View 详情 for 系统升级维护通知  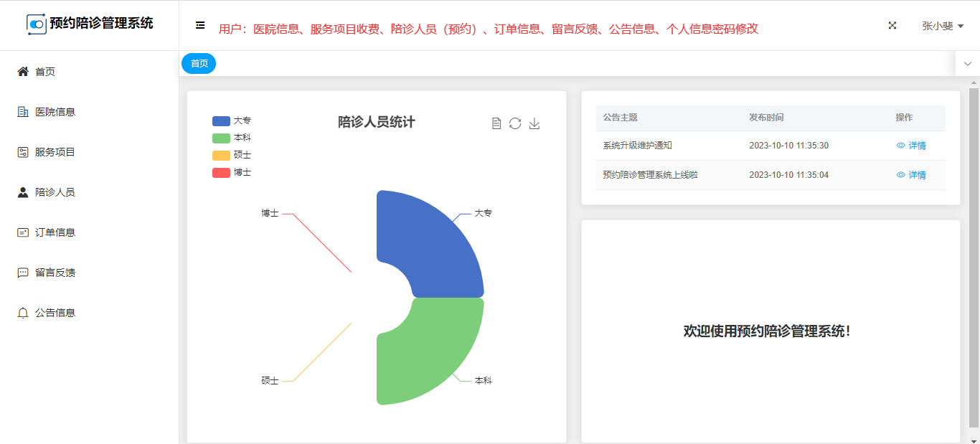click(911, 146)
